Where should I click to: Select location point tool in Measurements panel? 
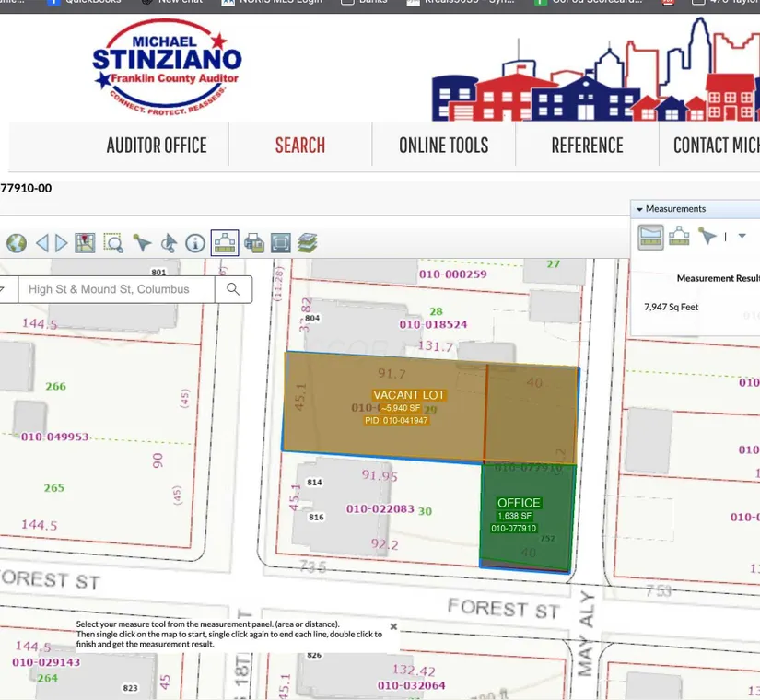click(x=707, y=237)
